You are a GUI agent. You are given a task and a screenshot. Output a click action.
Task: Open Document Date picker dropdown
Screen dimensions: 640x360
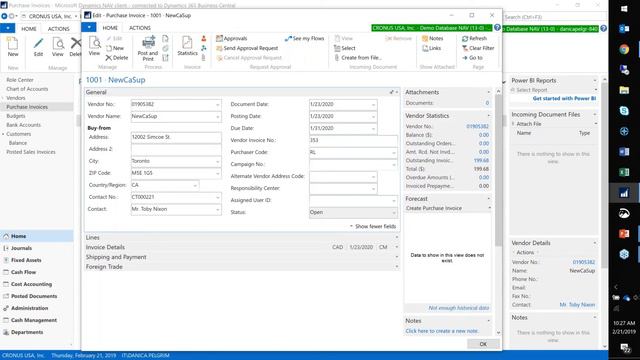pos(373,104)
